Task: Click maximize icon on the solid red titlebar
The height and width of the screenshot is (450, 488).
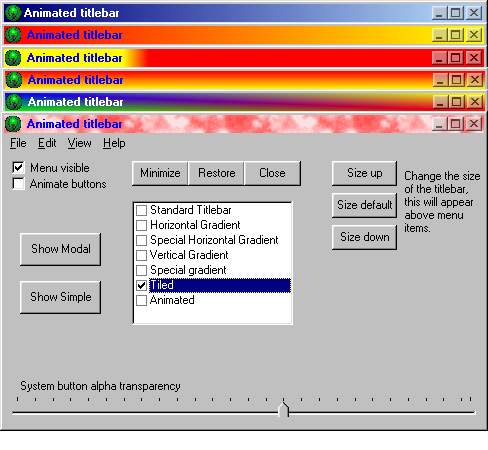Action: (456, 58)
